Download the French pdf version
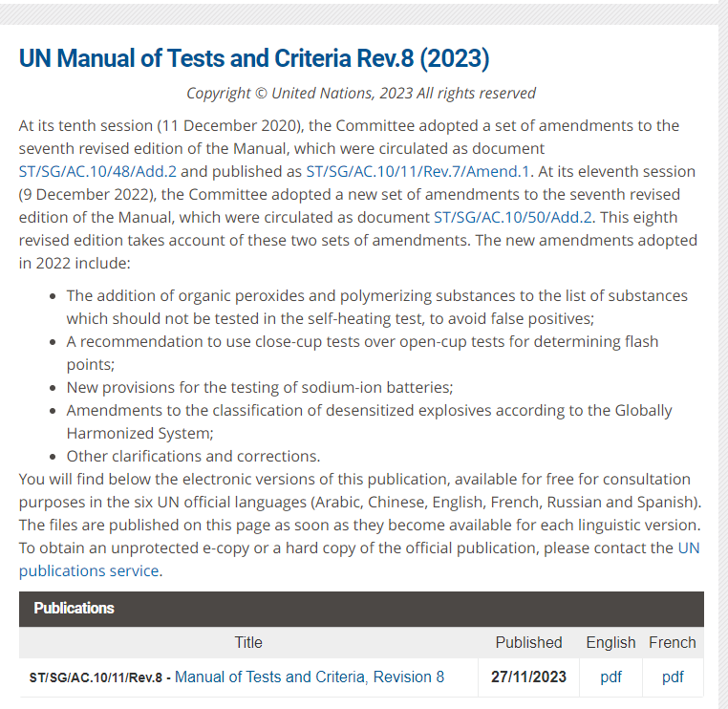 tap(673, 677)
